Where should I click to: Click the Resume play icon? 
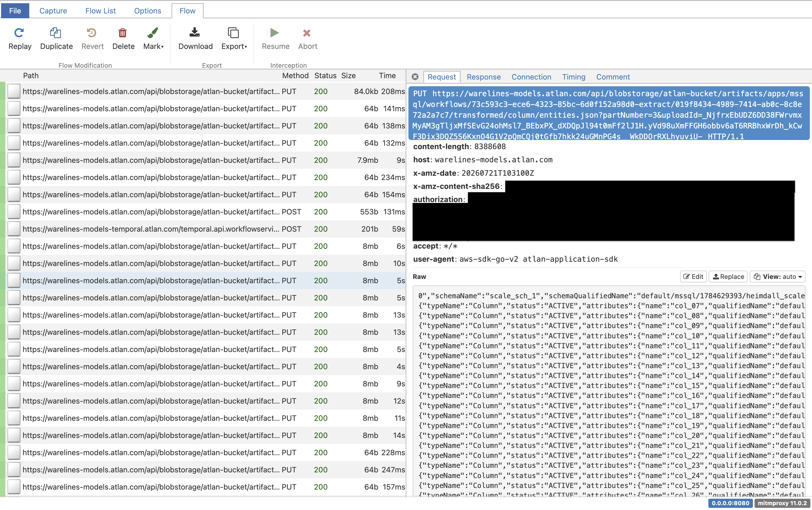[274, 33]
